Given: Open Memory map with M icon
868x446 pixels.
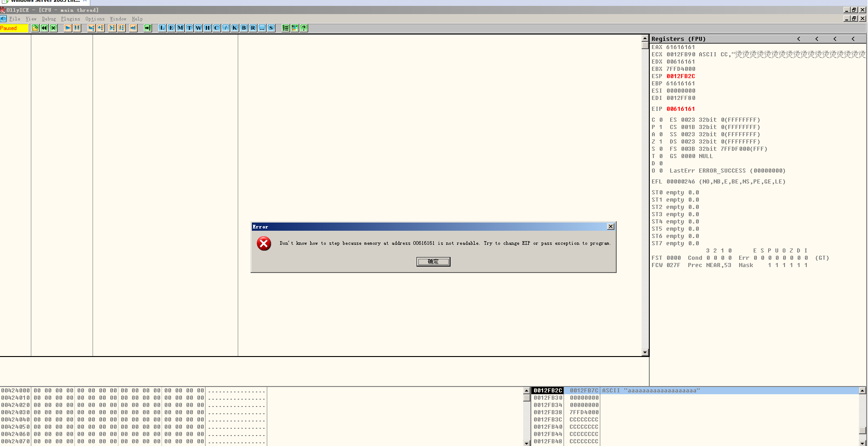Looking at the screenshot, I should (x=180, y=28).
